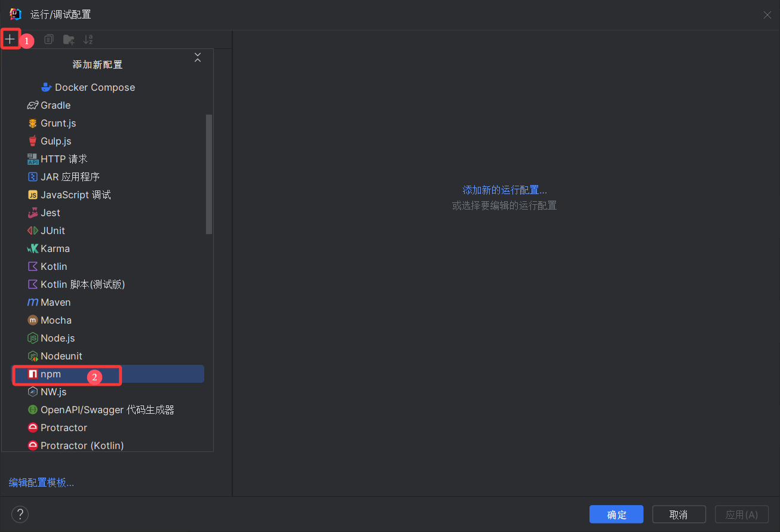The width and height of the screenshot is (780, 532).
Task: Select the Kotlin icon
Action: tap(33, 266)
